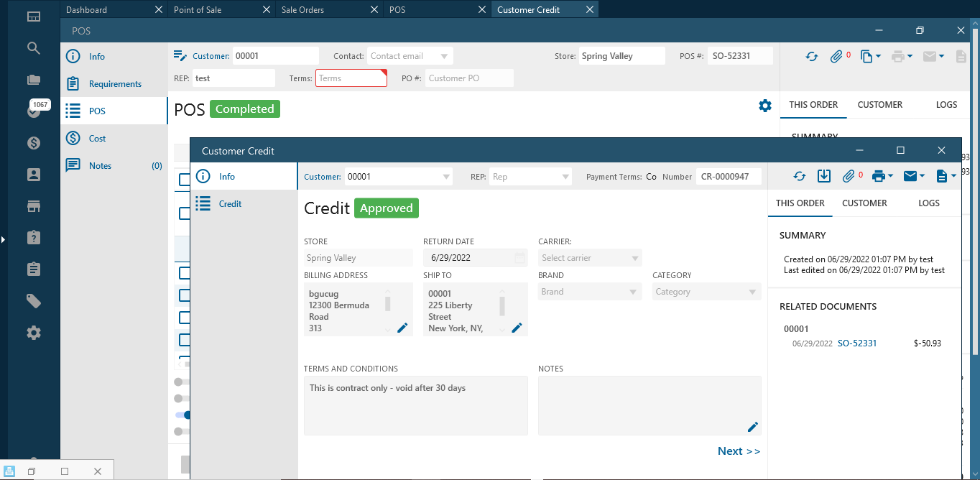Screen dimensions: 980x480
Task: Open the search icon in left sidebar
Action: click(x=34, y=48)
